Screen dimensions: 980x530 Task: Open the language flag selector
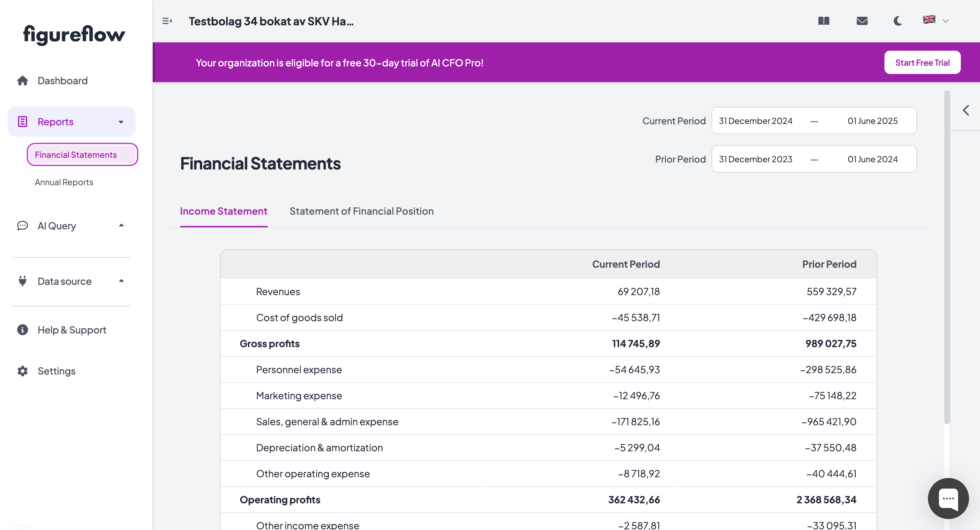coord(929,20)
